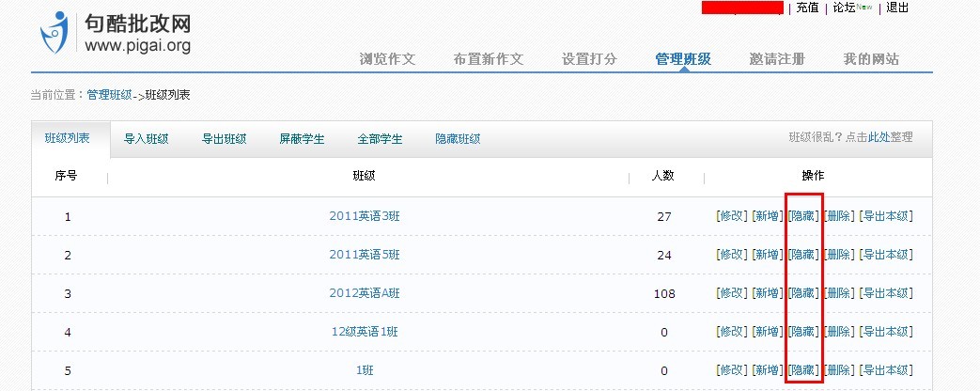Click 导出本级 for 2012英语A班
Screen dimensions: 980x391
(886, 292)
